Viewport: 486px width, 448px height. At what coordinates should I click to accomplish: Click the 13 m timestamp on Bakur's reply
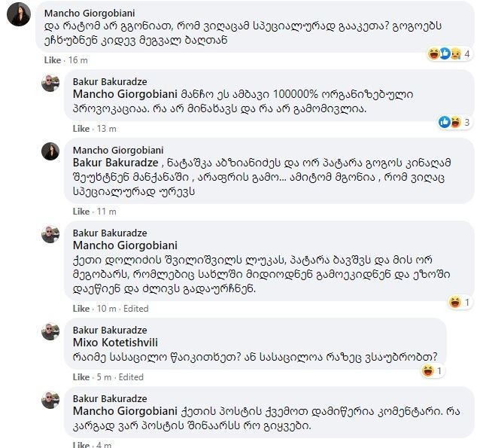click(105, 129)
